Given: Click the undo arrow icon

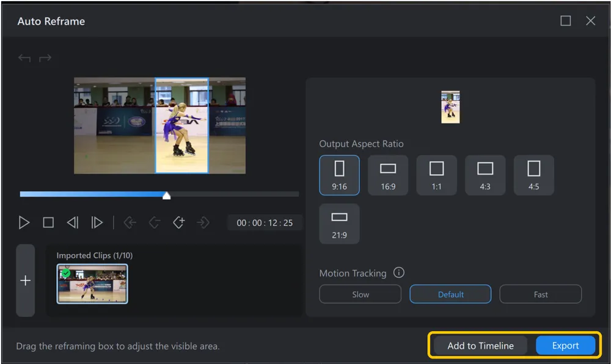Looking at the screenshot, I should point(24,59).
